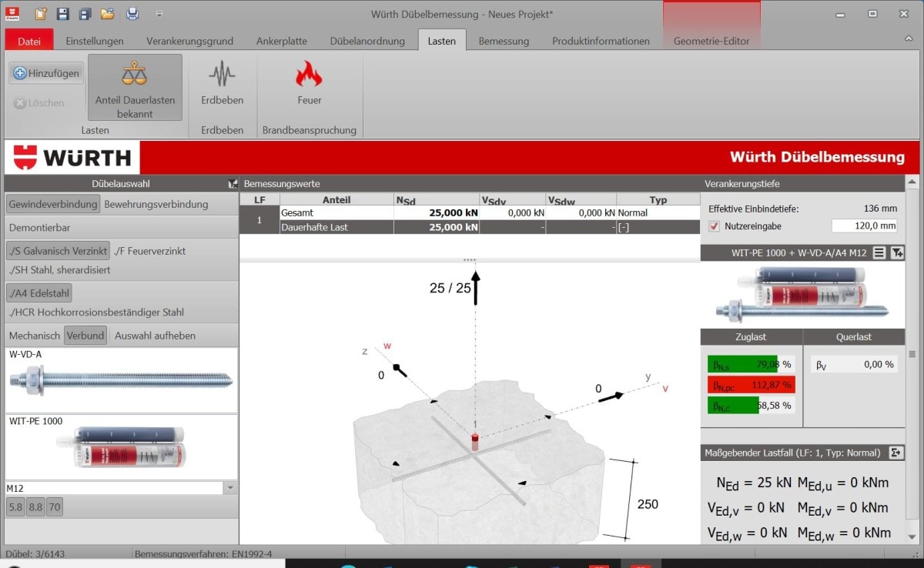Click the Hinzufügen button to add a load

point(46,73)
